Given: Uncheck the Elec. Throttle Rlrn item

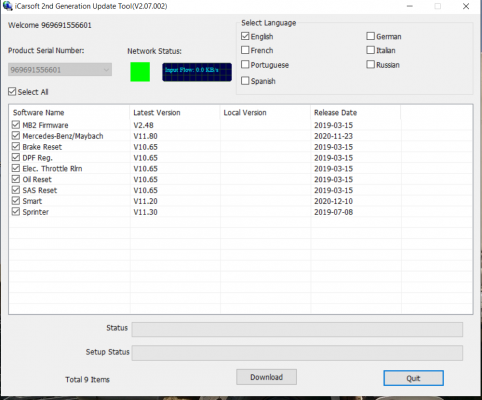Looking at the screenshot, I should point(16,168).
